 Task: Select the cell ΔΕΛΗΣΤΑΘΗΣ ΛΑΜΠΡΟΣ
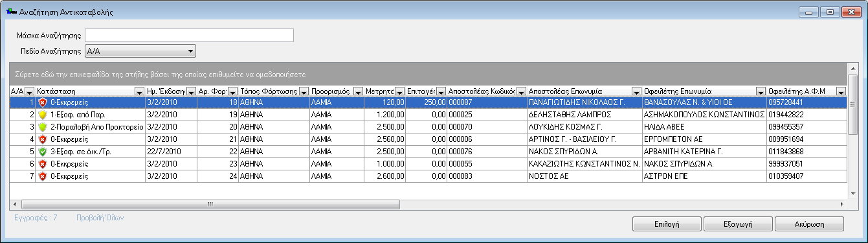pos(584,115)
